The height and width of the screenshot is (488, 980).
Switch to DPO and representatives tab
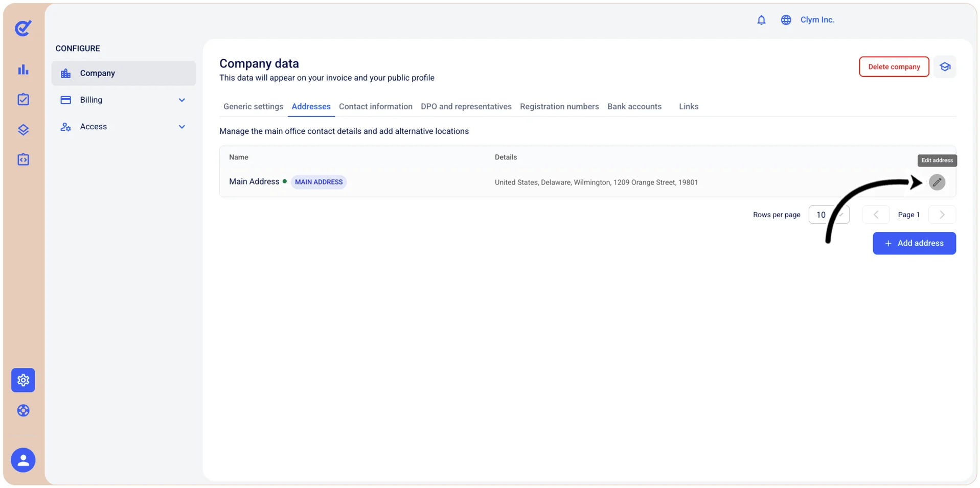click(466, 106)
